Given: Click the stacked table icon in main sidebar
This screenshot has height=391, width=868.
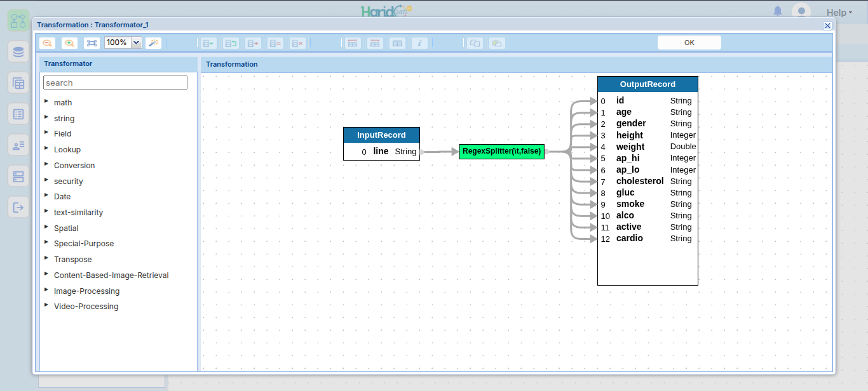Looking at the screenshot, I should click(18, 83).
